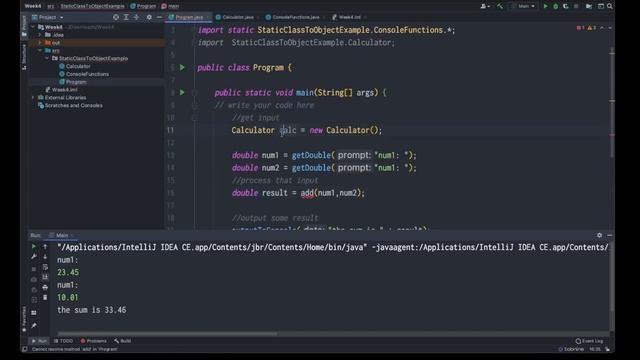Open the Build tool window button
Screen dimensions: 640x360
point(122,341)
